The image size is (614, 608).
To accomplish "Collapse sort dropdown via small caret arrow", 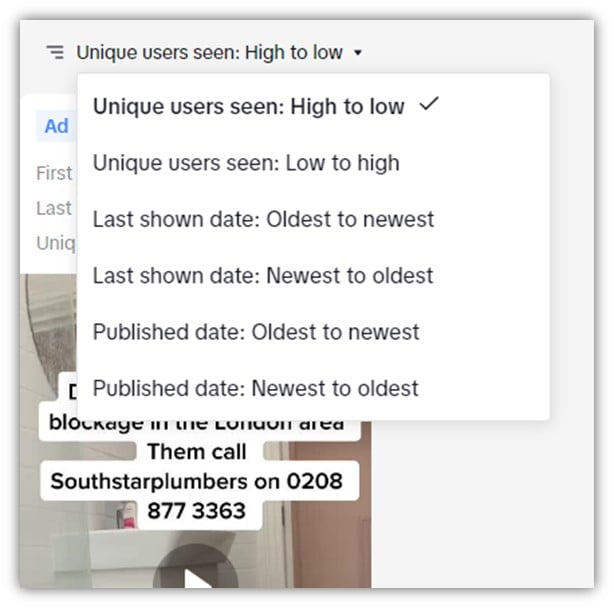I will (358, 52).
